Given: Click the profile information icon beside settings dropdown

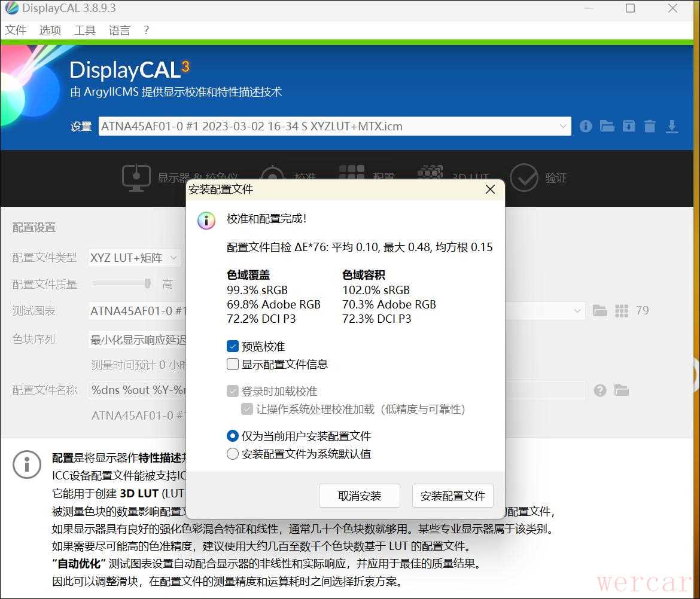Looking at the screenshot, I should click(586, 126).
